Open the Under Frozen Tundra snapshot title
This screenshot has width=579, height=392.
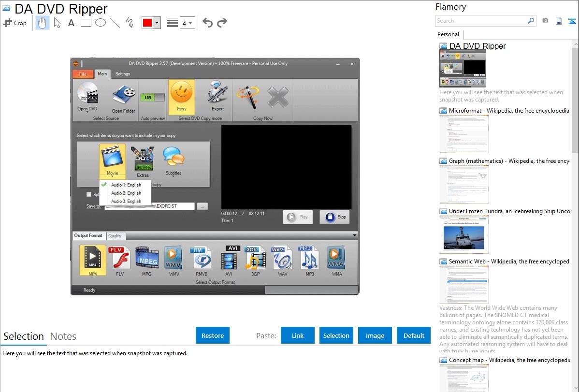click(509, 211)
